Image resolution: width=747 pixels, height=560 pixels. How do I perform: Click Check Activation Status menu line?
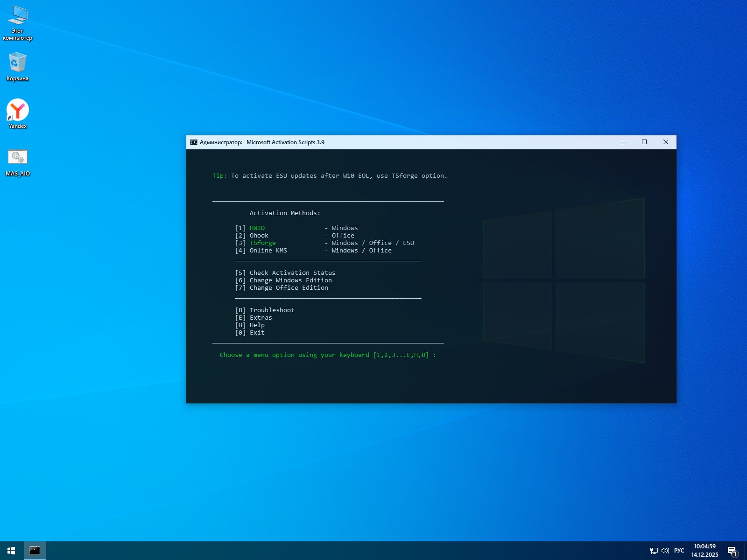tap(292, 273)
